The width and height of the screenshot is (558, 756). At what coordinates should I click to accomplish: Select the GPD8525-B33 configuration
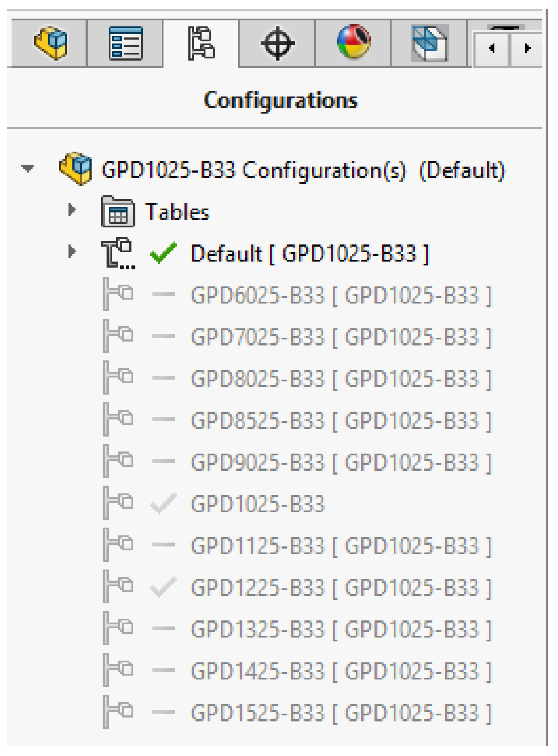tap(340, 421)
